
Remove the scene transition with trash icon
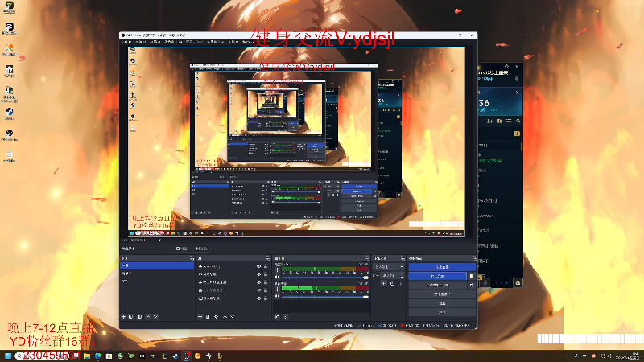click(392, 283)
